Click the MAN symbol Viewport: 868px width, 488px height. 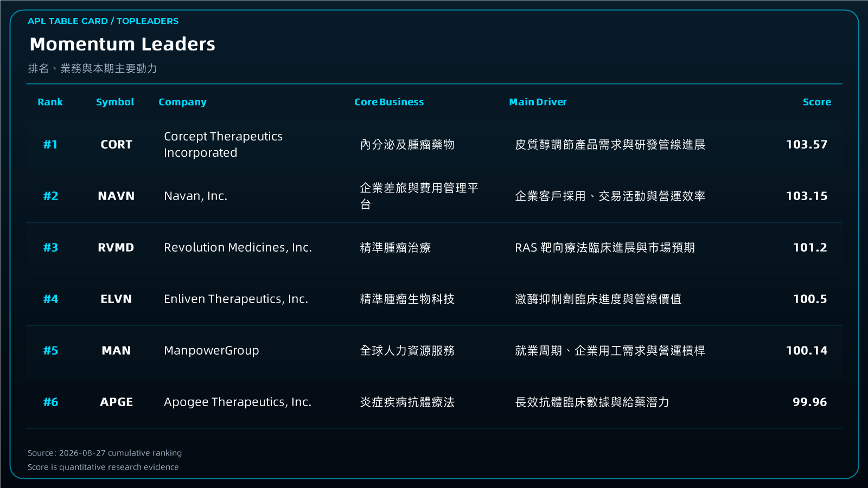[x=116, y=350]
